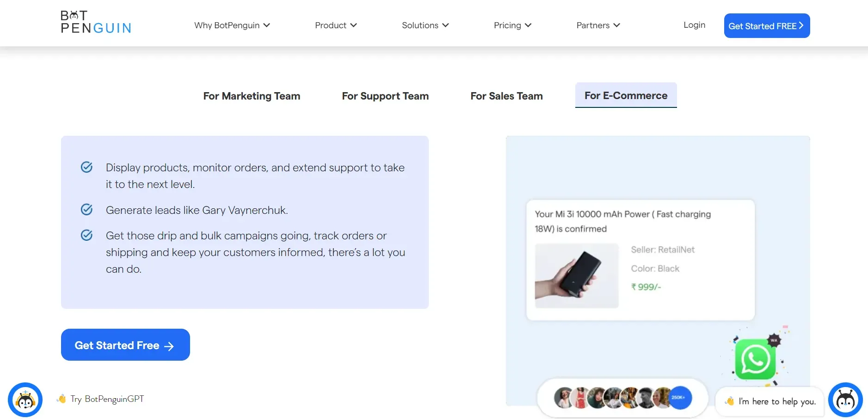Viewport: 868px width, 419px height.
Task: Select the For Support Team tab
Action: pyautogui.click(x=385, y=96)
